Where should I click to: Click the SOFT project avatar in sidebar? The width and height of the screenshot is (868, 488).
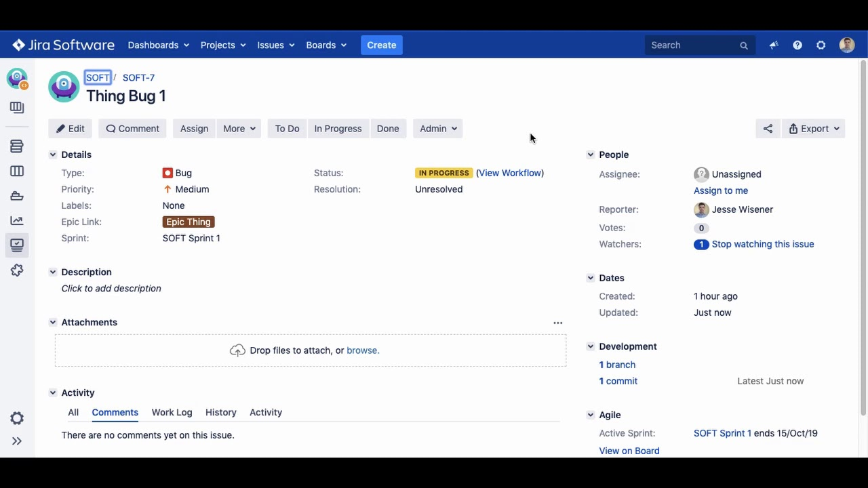pos(17,79)
